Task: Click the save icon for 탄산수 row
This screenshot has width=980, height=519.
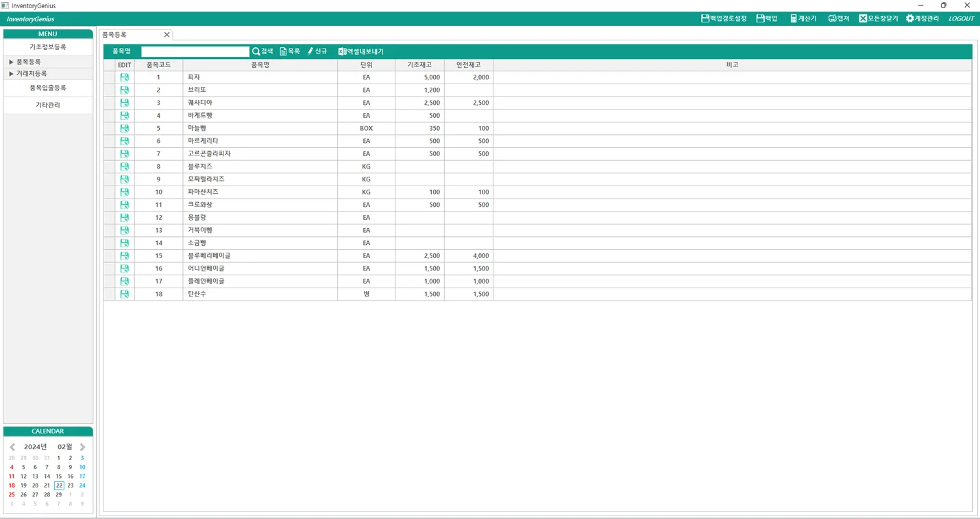Action: tap(125, 294)
